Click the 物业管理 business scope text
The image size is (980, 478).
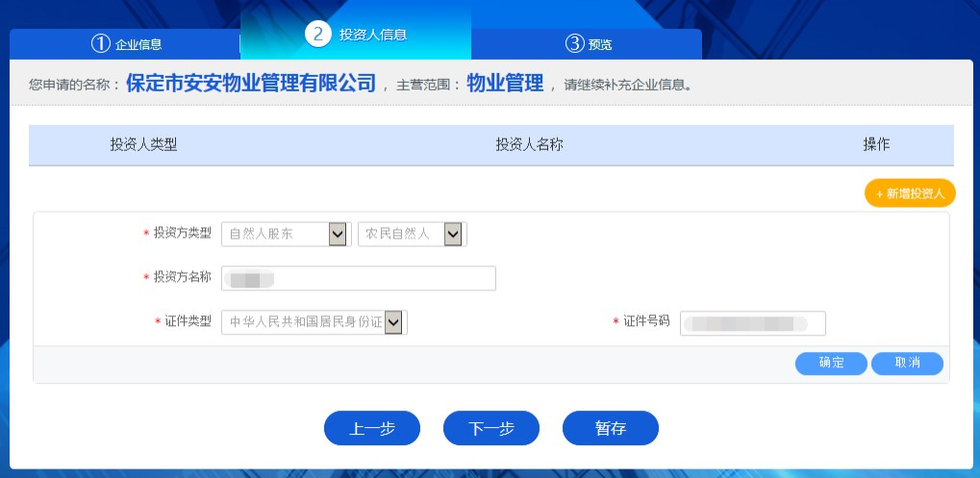(505, 84)
